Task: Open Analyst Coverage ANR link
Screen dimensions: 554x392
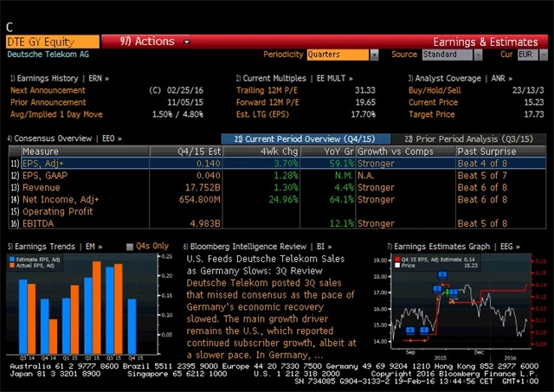Action: pos(461,79)
